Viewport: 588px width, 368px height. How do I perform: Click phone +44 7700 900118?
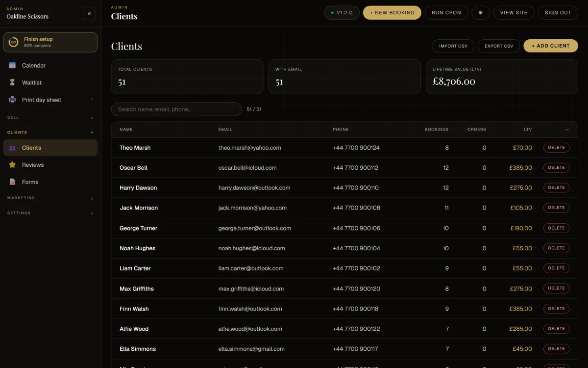(x=356, y=309)
